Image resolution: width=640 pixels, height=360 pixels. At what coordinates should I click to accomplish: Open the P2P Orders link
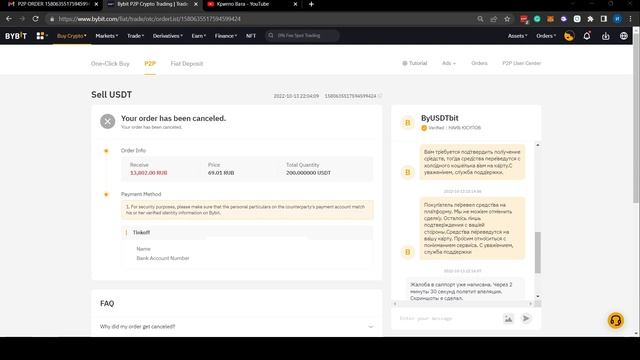coord(479,63)
